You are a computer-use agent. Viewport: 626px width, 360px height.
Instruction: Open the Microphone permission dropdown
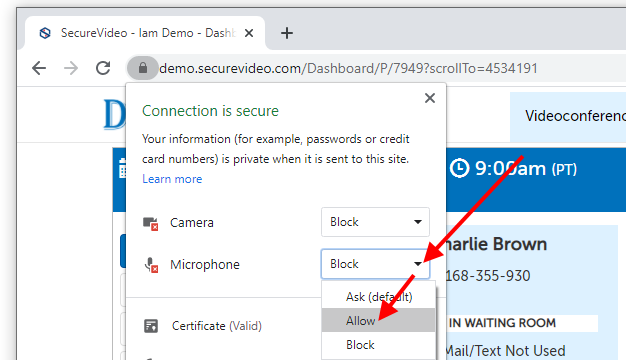click(375, 264)
